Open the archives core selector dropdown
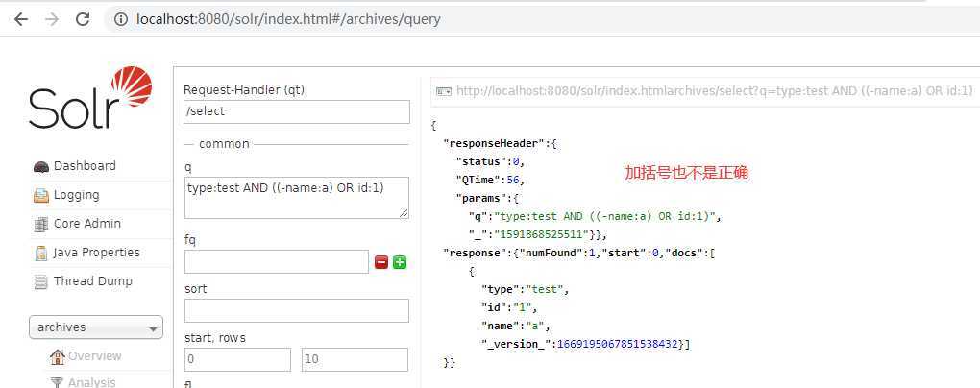980x388 pixels. [96, 327]
